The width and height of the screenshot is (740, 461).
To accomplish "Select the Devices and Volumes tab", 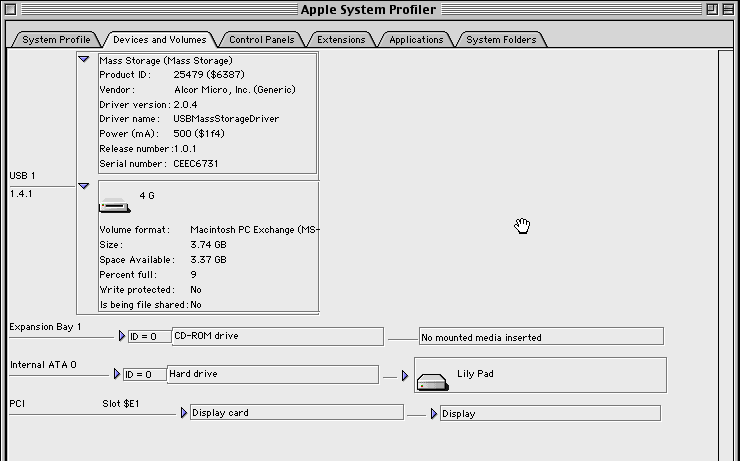I will click(160, 40).
